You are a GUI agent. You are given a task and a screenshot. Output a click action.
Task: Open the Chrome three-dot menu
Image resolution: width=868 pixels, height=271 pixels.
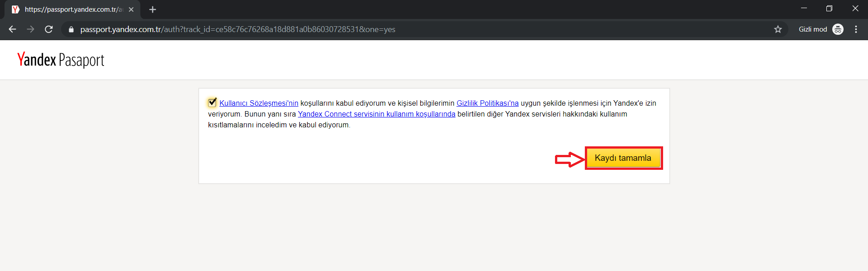coord(856,29)
